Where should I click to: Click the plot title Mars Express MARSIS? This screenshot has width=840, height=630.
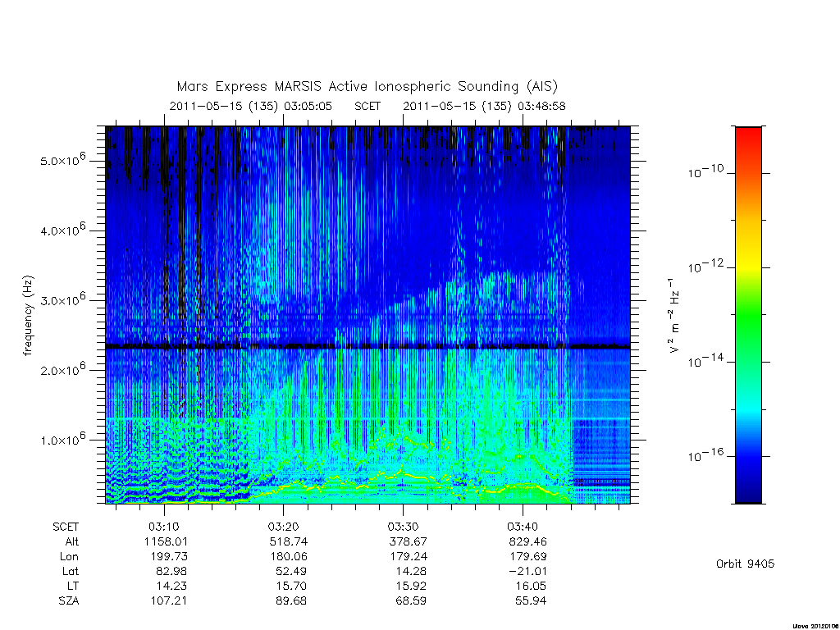(251, 87)
